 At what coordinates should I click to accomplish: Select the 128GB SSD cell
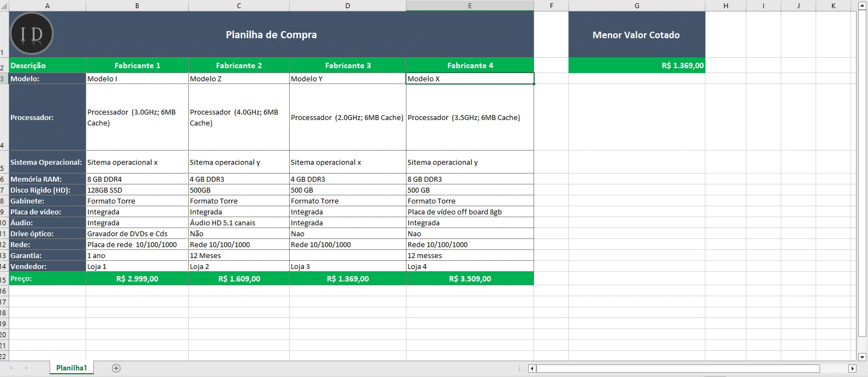point(137,190)
